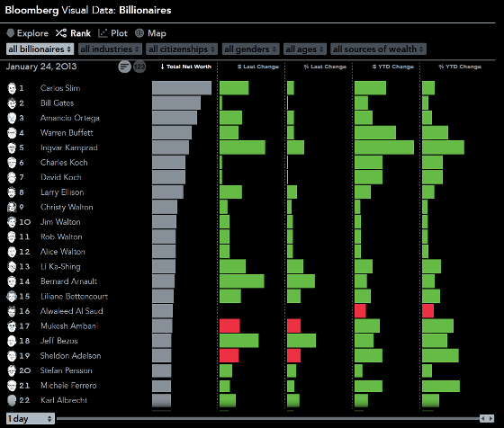Viewport: 504px width, 428px height.
Task: Click Alice Walton's portrait icon
Action: point(12,252)
